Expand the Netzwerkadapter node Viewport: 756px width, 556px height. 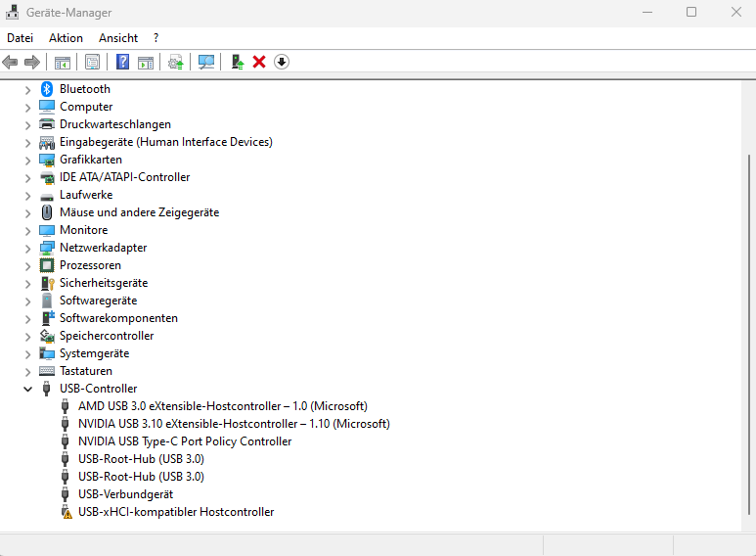[27, 248]
